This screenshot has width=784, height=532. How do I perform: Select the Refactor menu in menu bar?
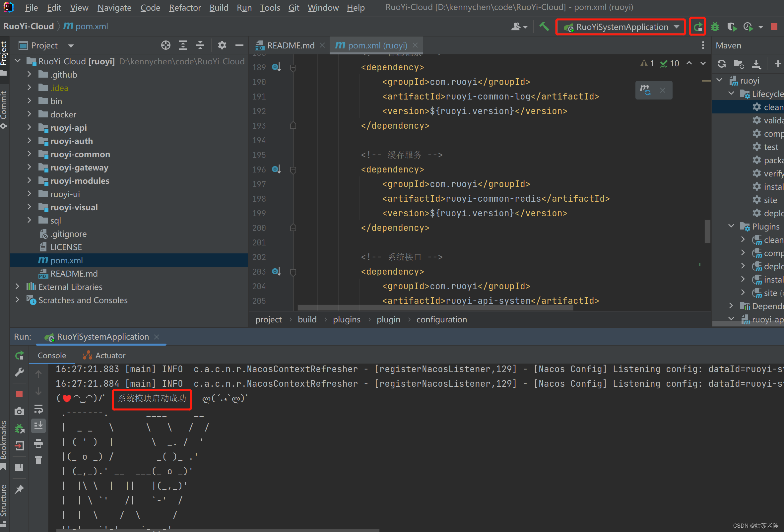[185, 8]
